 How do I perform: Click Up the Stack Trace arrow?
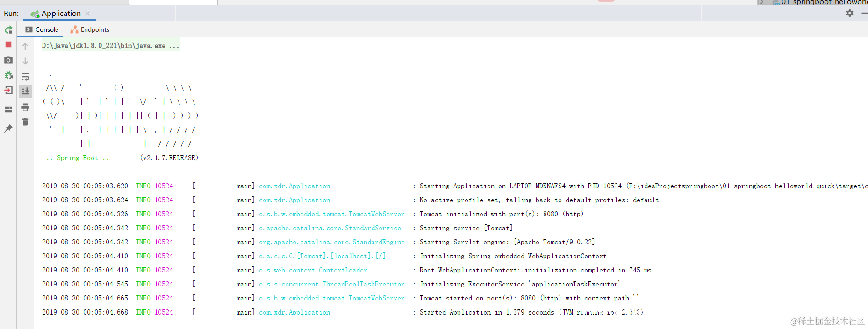(x=25, y=46)
